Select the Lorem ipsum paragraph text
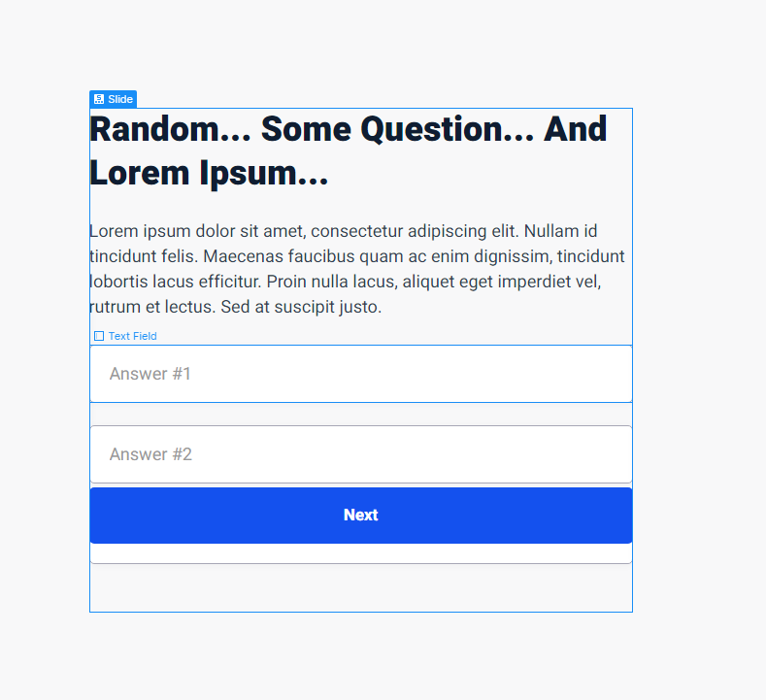The height and width of the screenshot is (700, 766). [x=357, y=269]
